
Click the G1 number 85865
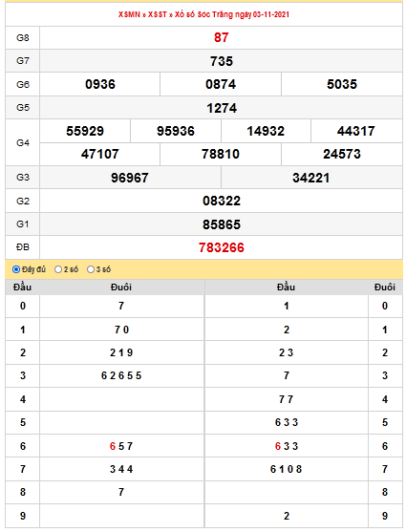click(x=222, y=224)
